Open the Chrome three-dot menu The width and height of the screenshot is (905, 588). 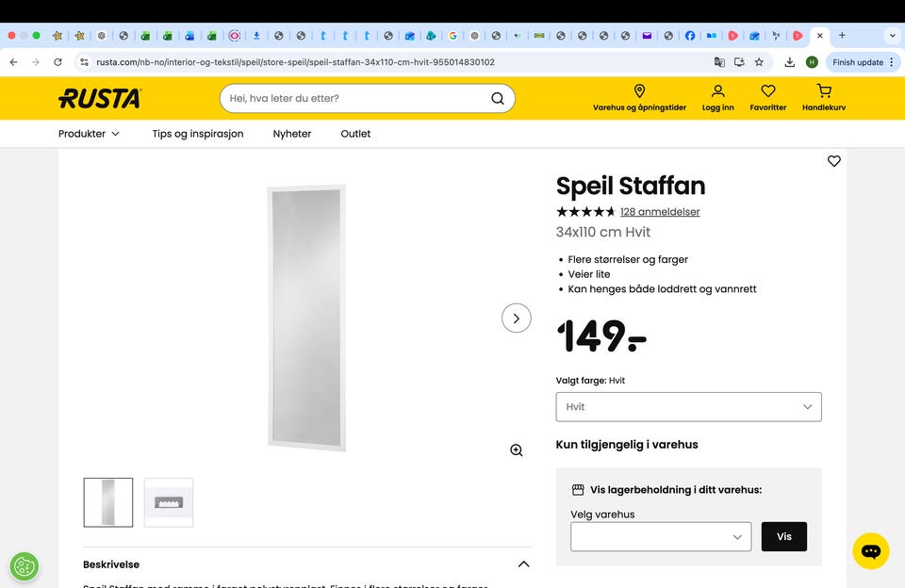[x=892, y=62]
